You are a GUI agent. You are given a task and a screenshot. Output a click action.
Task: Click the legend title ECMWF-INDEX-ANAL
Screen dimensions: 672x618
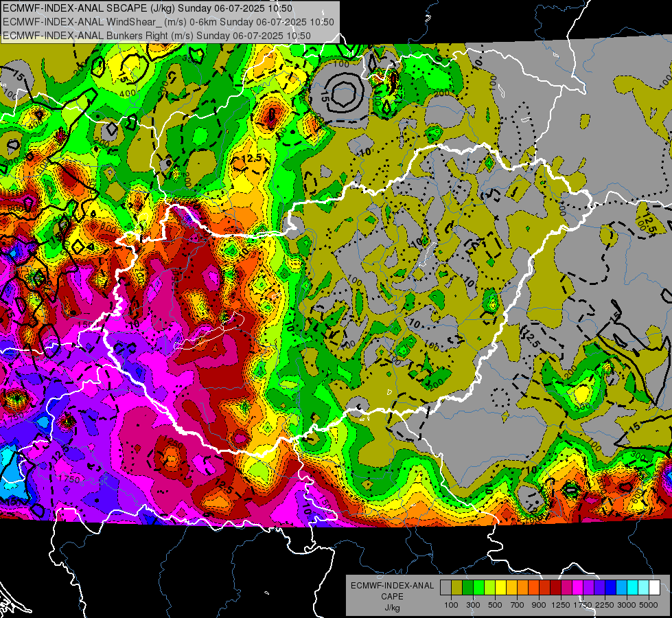coord(392,586)
